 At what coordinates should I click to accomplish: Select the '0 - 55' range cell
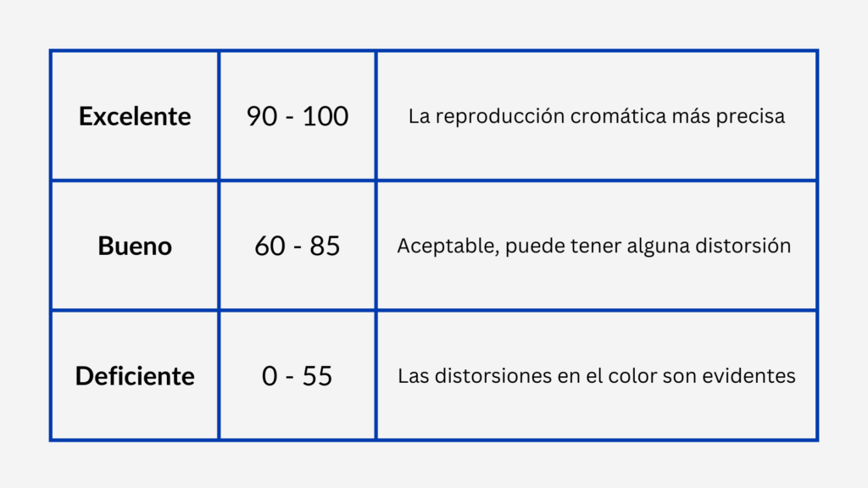pos(298,375)
